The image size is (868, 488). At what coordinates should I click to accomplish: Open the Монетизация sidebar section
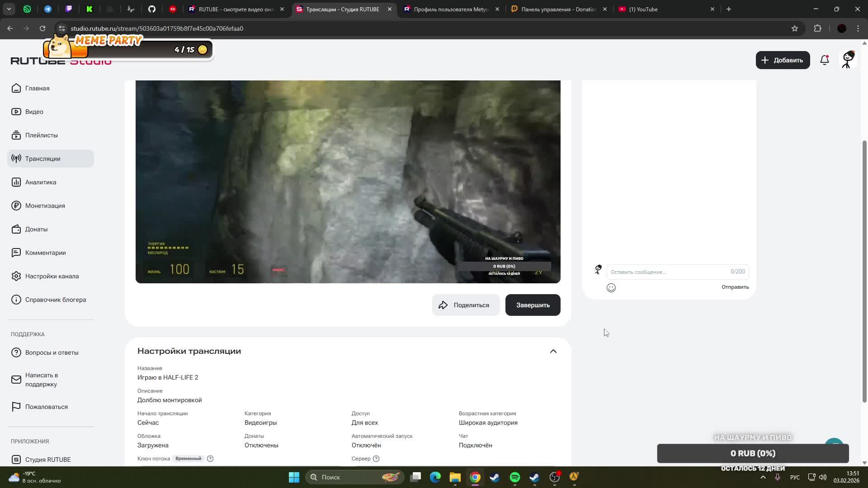[45, 206]
